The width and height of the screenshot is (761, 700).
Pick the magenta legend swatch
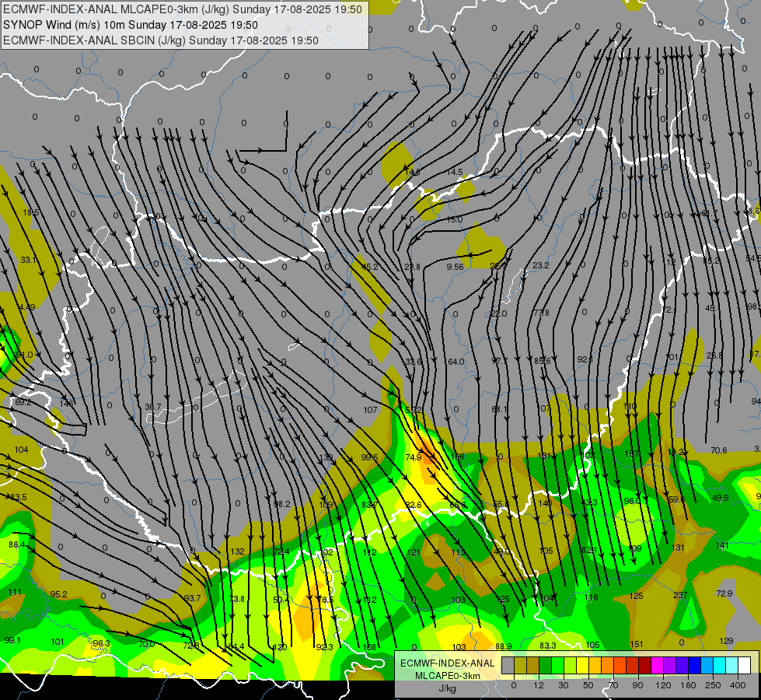[657, 666]
